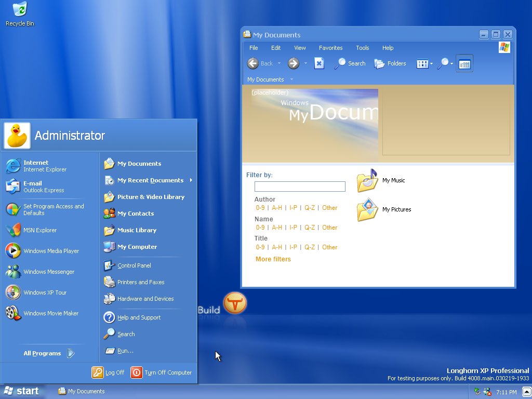Click My Documents taskbar button
532x399 pixels.
click(x=82, y=391)
